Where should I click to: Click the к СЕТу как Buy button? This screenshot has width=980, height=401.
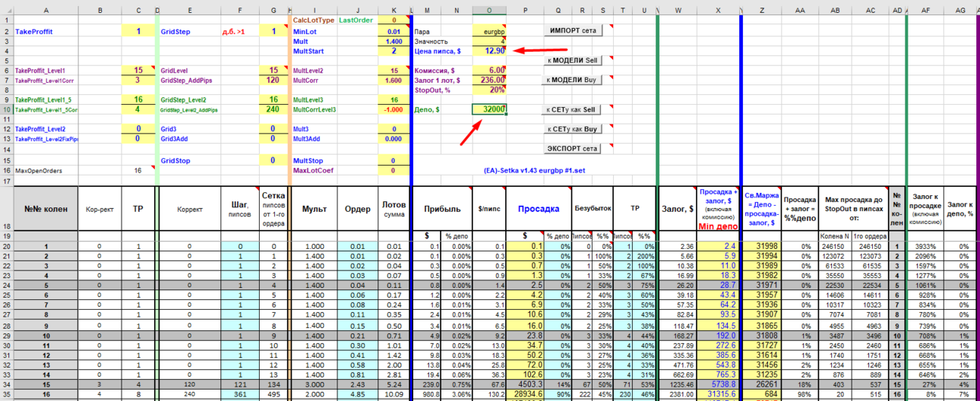pos(574,129)
